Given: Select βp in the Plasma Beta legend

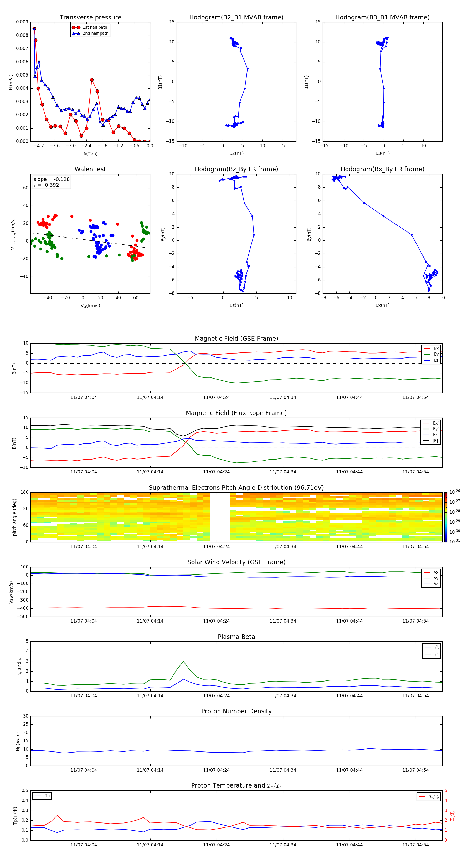Looking at the screenshot, I should [431, 647].
